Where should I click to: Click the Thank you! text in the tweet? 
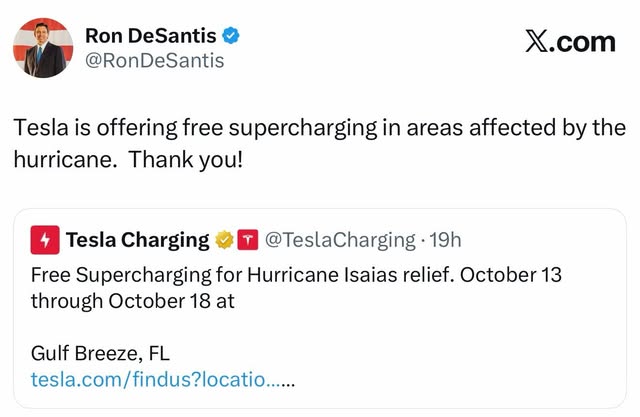[x=186, y=160]
